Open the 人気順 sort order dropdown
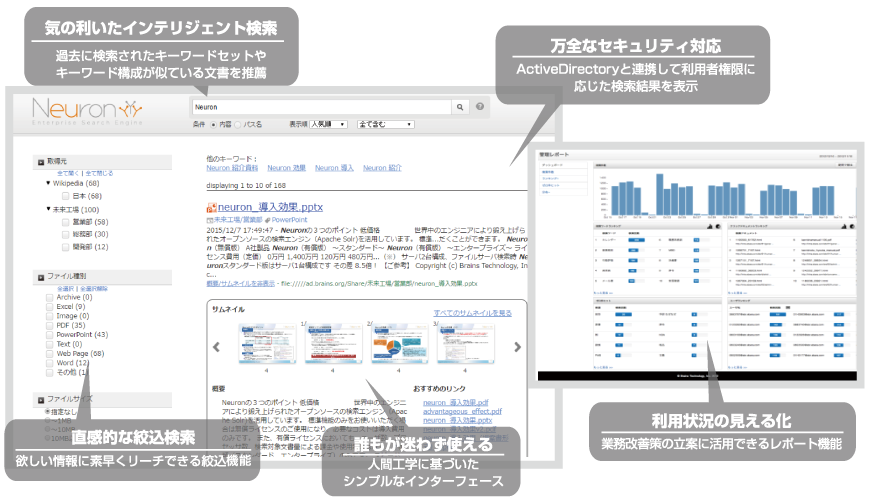This screenshot has width=870, height=500. point(328,124)
